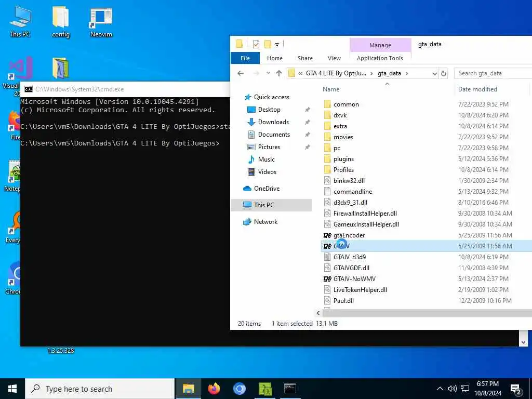Open recent locations dropdown in Explorer
Viewport: 532px width, 399px height.
(x=268, y=73)
